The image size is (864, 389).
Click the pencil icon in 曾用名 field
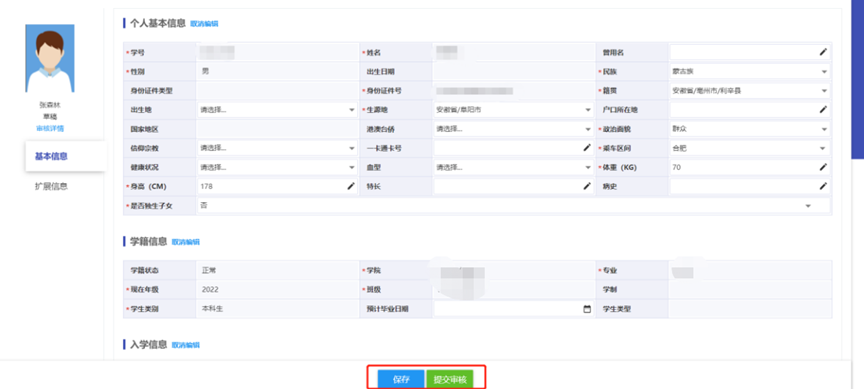click(x=823, y=52)
